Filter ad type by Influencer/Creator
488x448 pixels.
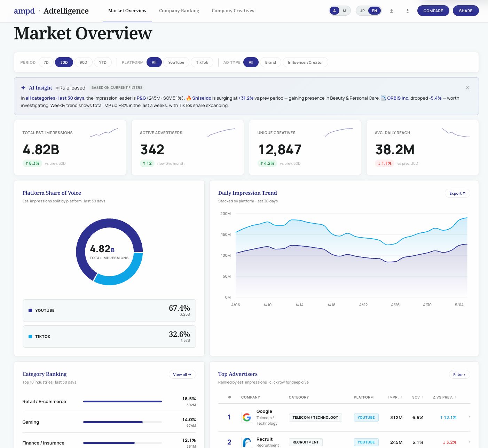point(305,62)
